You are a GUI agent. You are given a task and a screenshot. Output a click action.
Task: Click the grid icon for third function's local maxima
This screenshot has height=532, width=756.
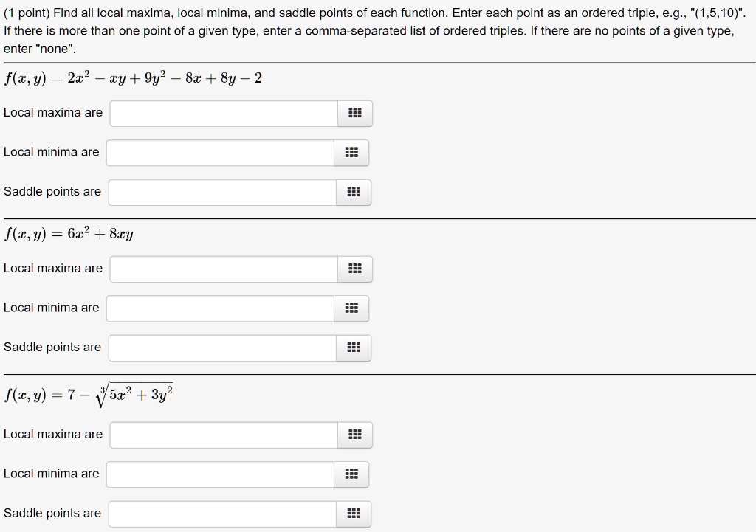(354, 435)
